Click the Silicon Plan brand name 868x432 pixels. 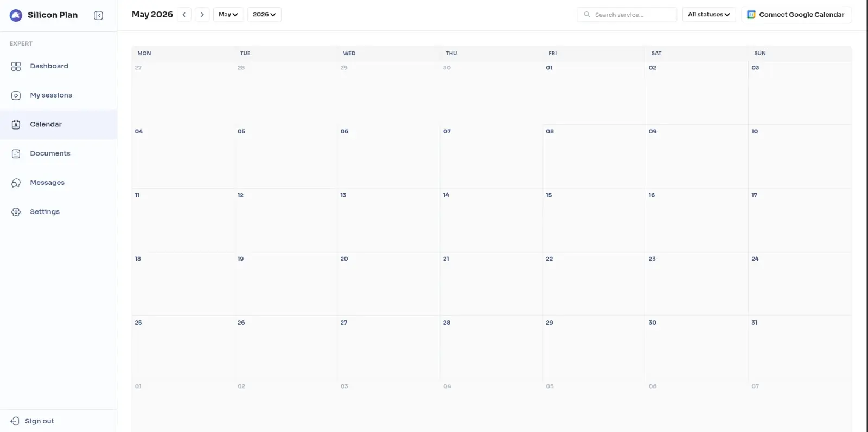click(53, 15)
